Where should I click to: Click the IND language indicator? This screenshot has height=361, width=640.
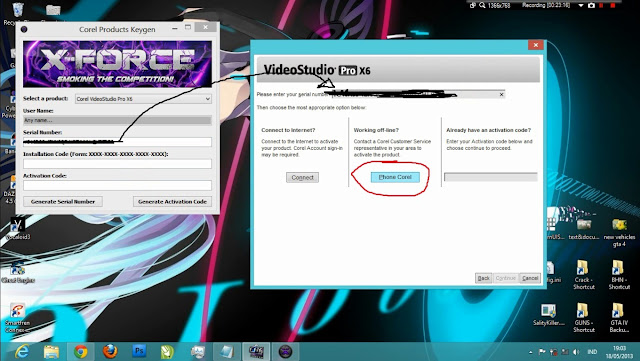(x=592, y=352)
